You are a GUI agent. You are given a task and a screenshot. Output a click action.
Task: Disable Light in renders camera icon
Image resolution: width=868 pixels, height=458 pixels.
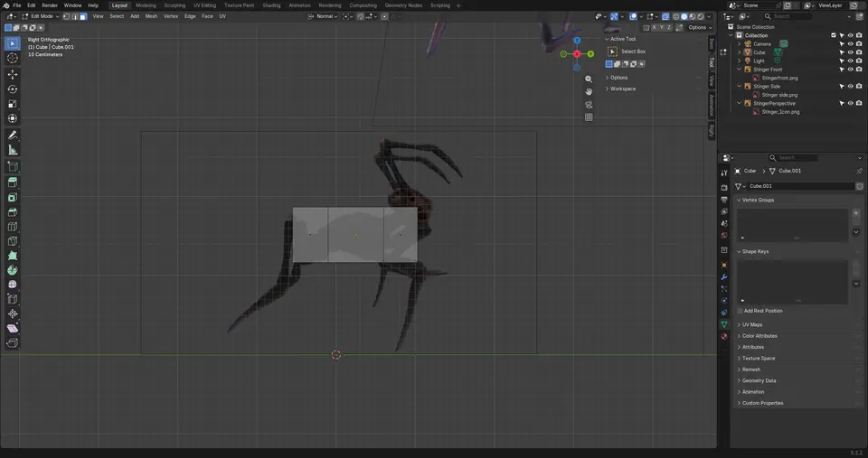[859, 61]
